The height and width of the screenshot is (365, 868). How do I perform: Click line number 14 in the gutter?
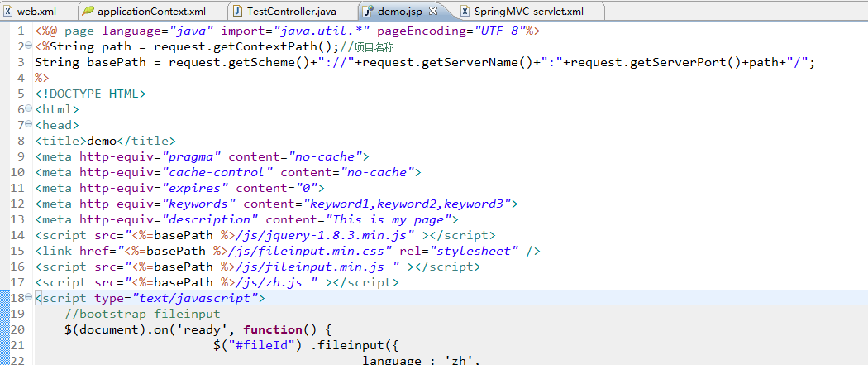click(x=17, y=235)
